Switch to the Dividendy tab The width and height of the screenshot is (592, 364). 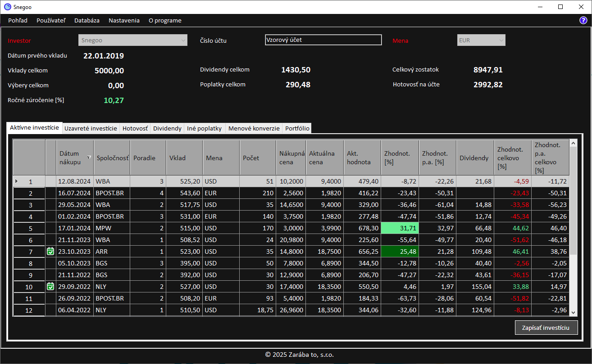coord(167,128)
